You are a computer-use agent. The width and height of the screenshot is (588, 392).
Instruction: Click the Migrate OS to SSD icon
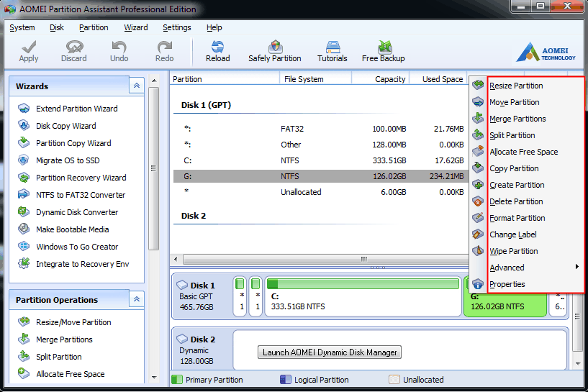point(24,160)
